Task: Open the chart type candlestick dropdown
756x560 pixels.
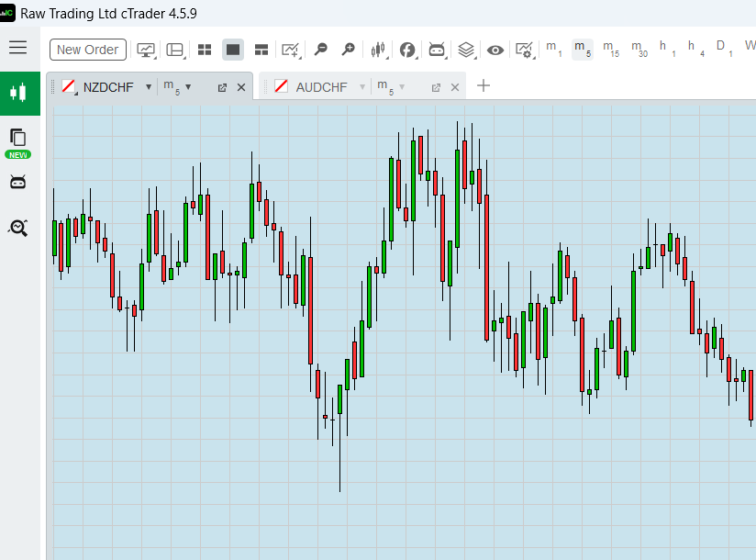Action: pyautogui.click(x=379, y=50)
